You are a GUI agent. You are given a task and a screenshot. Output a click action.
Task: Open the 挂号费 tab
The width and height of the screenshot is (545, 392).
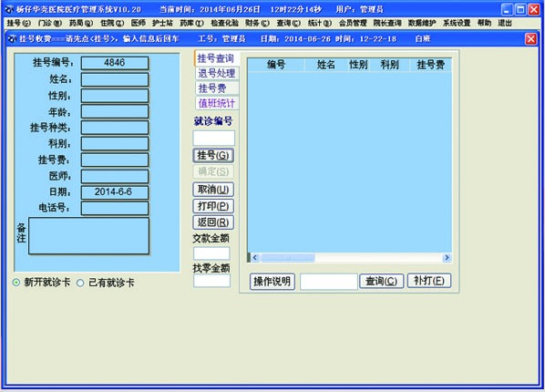coord(217,88)
